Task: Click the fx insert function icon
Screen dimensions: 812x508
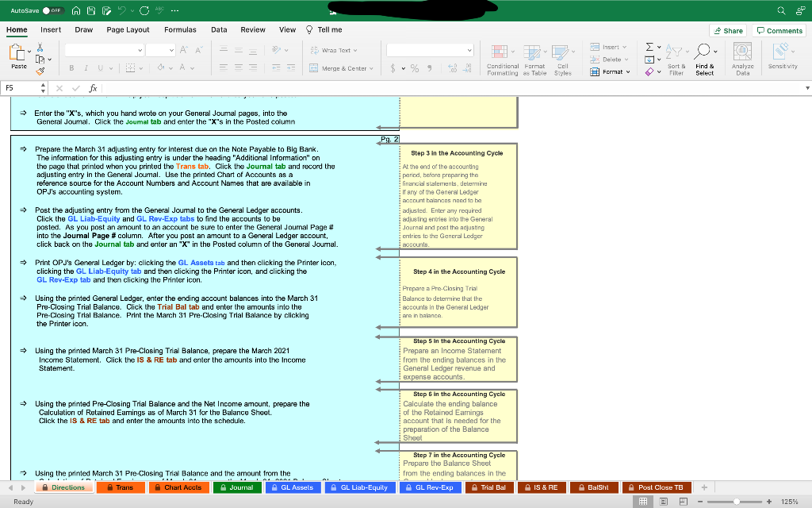Action: (94, 88)
